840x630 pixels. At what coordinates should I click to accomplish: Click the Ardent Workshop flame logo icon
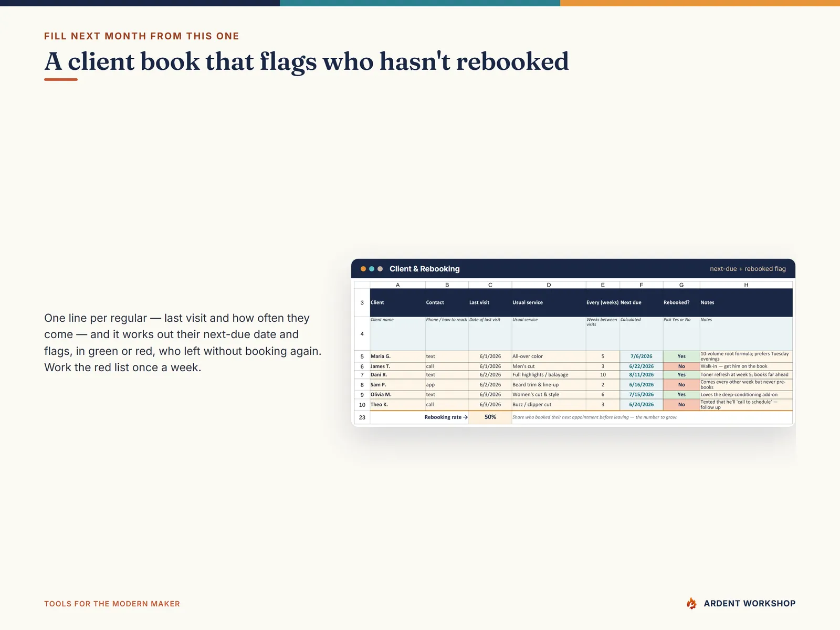pyautogui.click(x=691, y=603)
